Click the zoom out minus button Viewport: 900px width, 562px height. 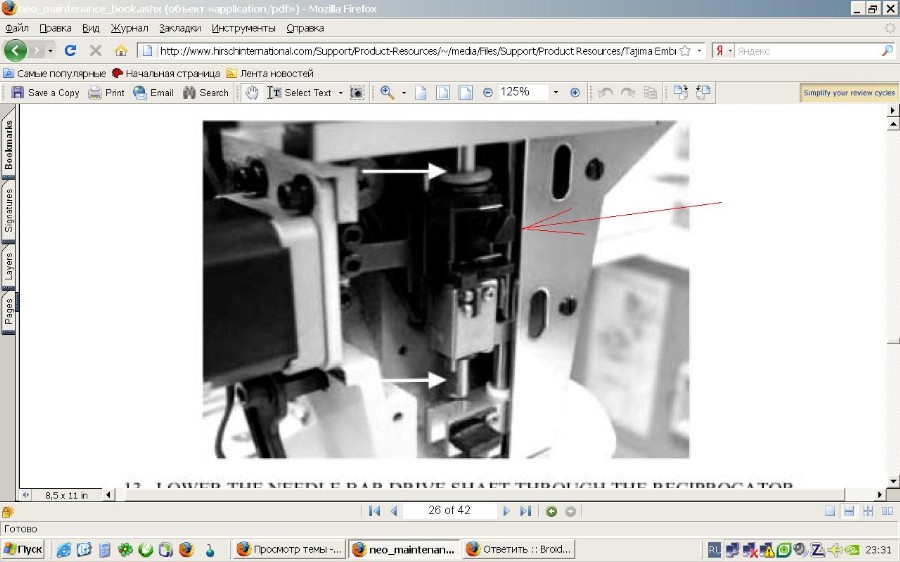click(488, 92)
